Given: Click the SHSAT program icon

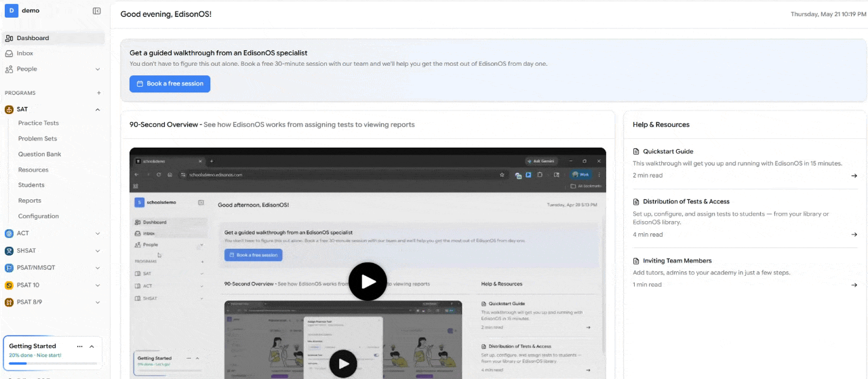Looking at the screenshot, I should [9, 251].
